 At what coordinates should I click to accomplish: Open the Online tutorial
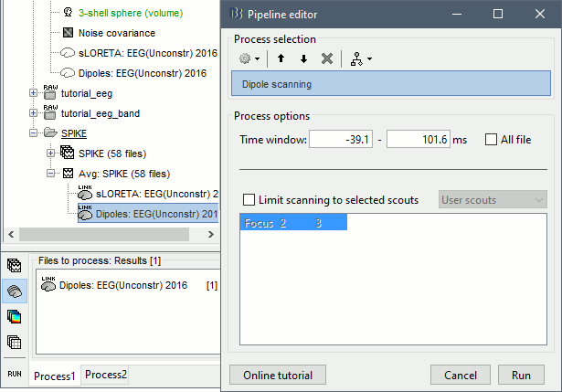point(278,375)
